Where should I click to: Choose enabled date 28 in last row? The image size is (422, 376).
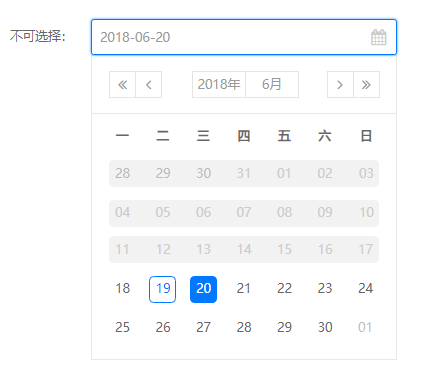click(244, 327)
